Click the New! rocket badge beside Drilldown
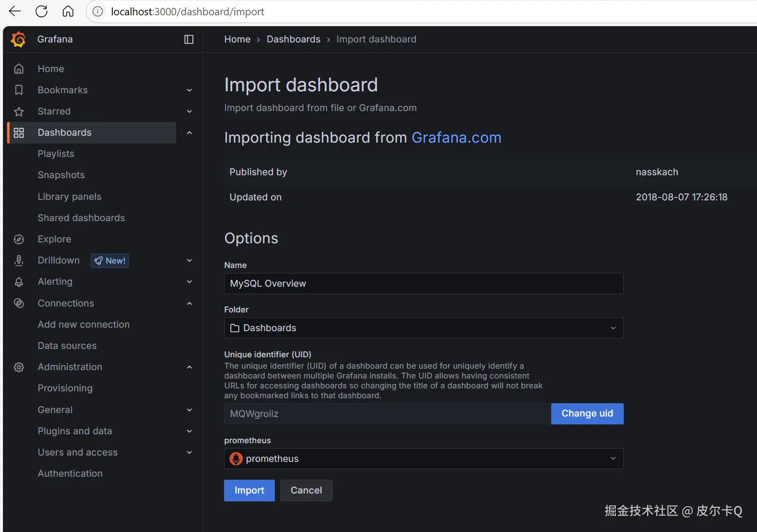 [x=110, y=261]
